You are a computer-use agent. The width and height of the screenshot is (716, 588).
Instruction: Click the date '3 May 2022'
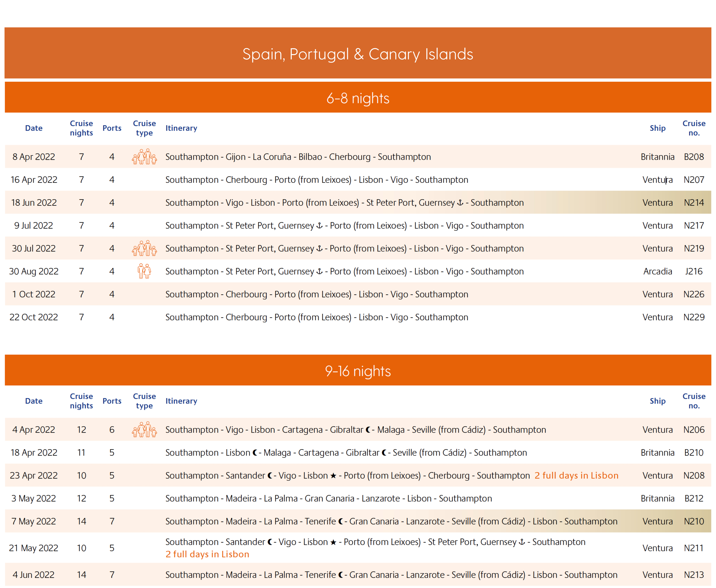coord(33,498)
